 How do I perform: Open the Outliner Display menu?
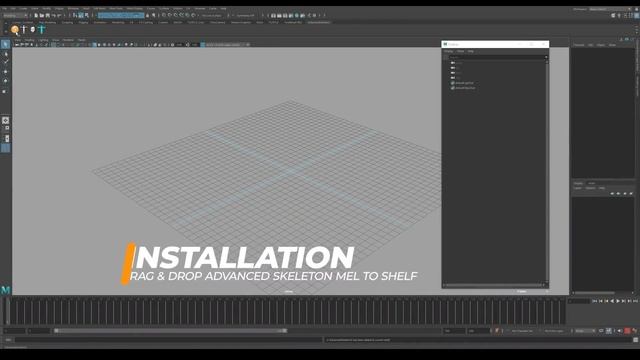pyautogui.click(x=449, y=51)
